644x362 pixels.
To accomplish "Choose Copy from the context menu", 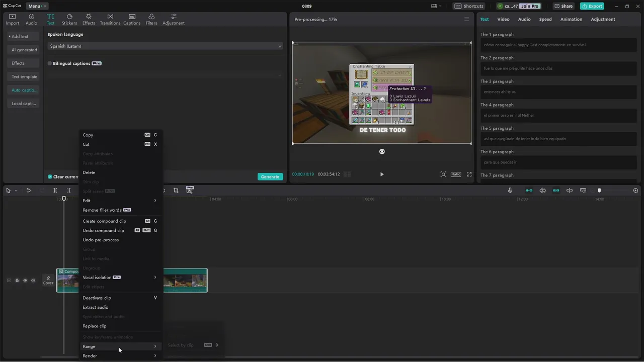I will (x=121, y=135).
